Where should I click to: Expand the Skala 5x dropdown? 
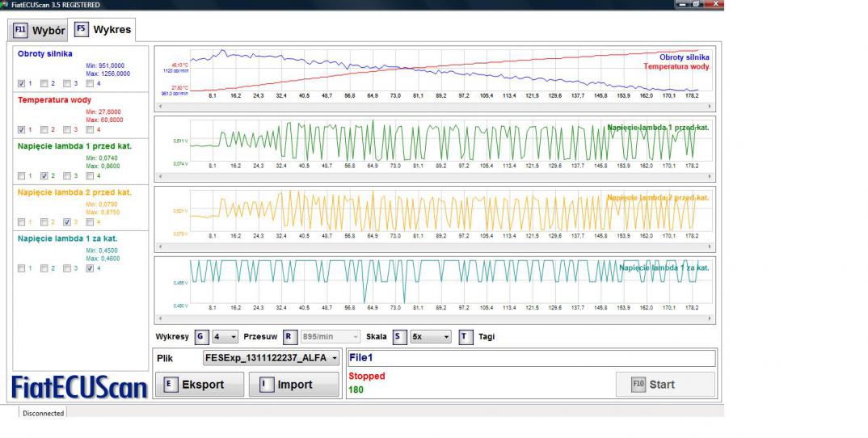[x=430, y=336]
